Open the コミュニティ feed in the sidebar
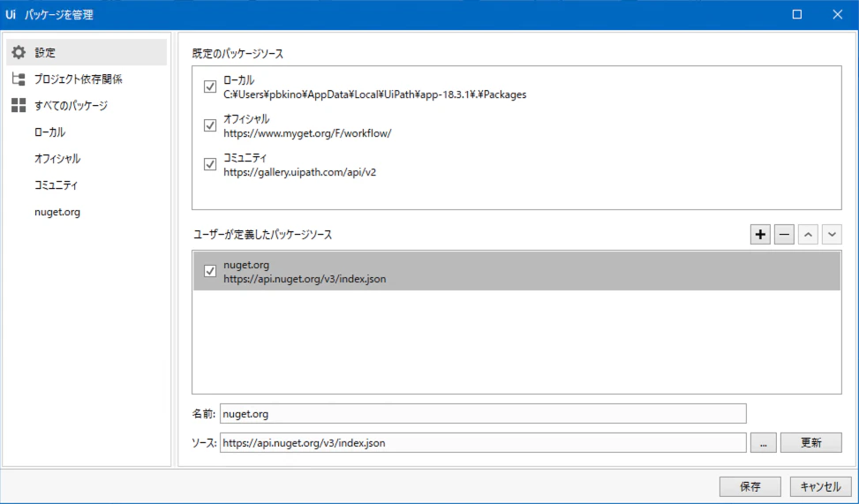Screen dimensions: 859x504 (x=56, y=185)
